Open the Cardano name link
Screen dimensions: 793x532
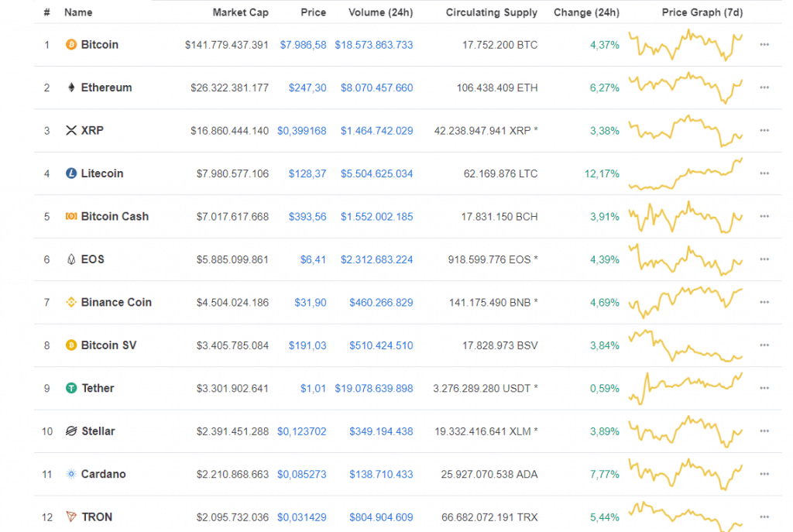(103, 475)
